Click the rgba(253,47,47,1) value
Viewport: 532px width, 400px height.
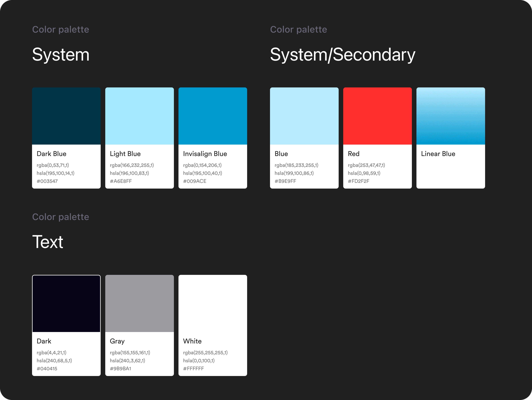[366, 165]
